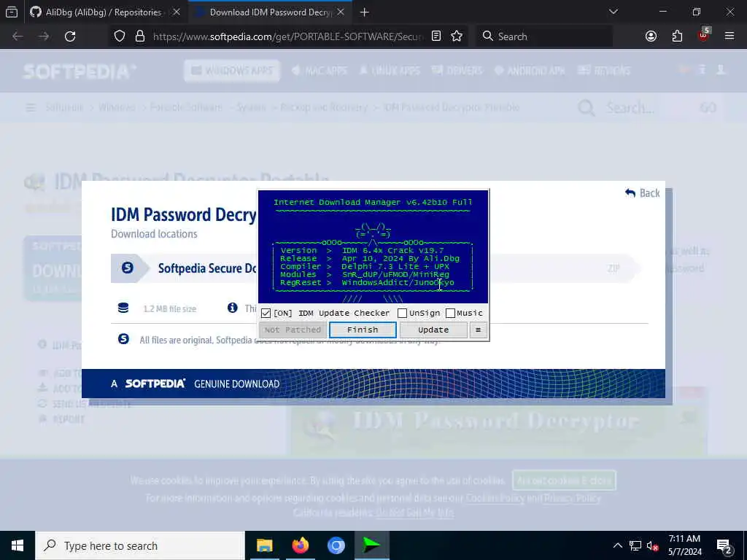
Task: Open the extensions puzzle icon
Action: pos(677,36)
